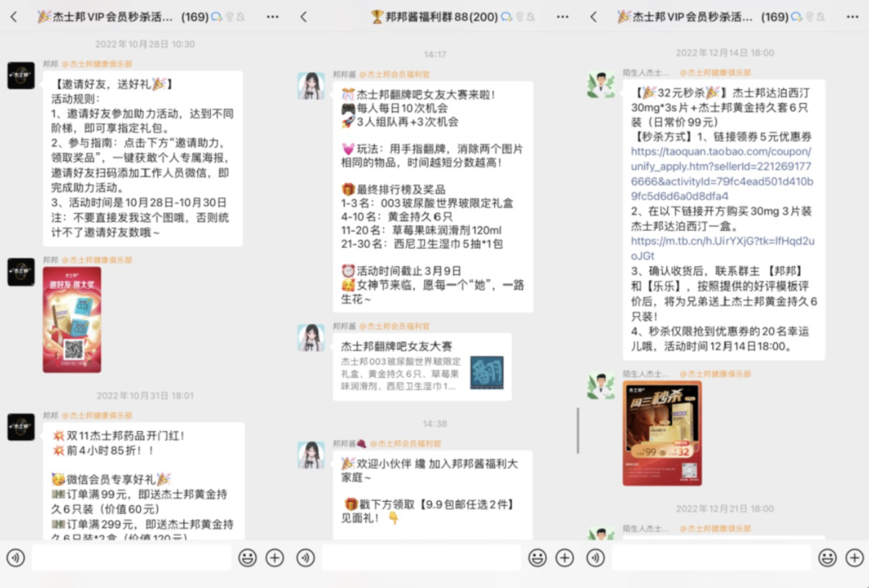The image size is (869, 588).
Task: Open more options in chat dated 2022年12月14日
Action: (x=852, y=17)
